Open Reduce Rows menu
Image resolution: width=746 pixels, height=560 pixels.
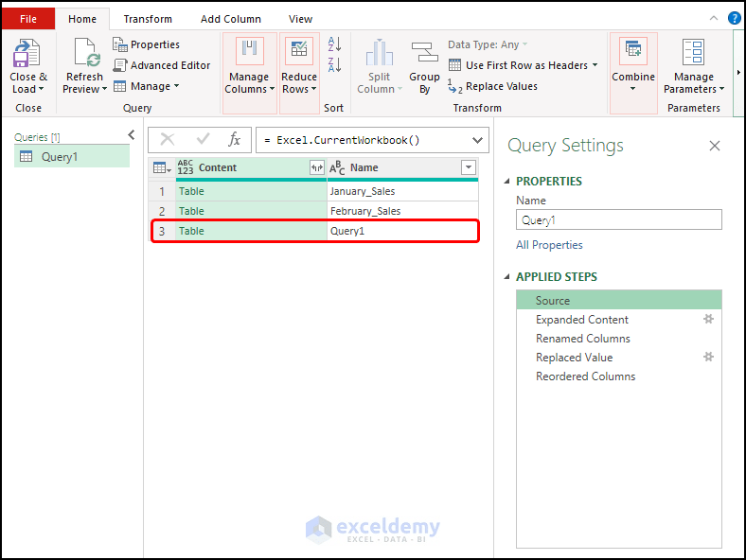pos(299,73)
